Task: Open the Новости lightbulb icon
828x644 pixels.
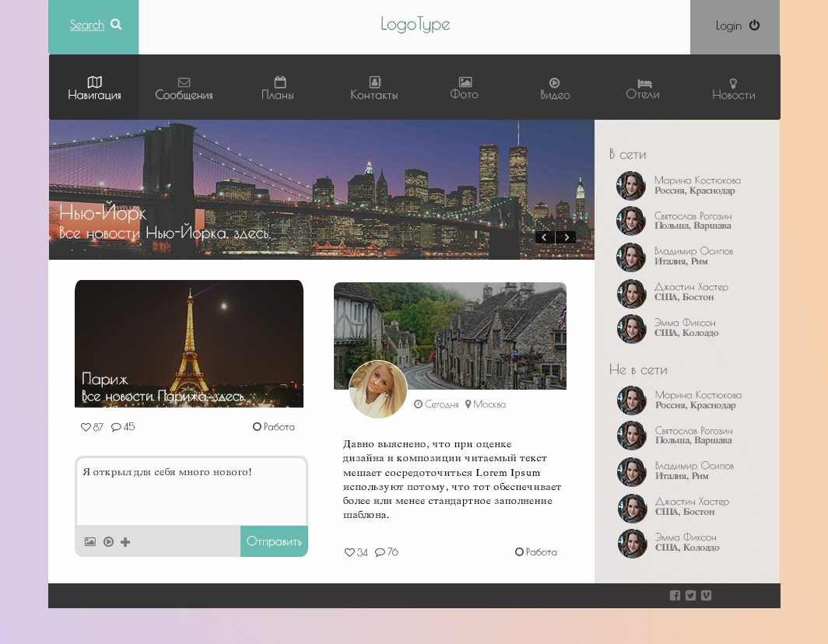Action: [733, 83]
